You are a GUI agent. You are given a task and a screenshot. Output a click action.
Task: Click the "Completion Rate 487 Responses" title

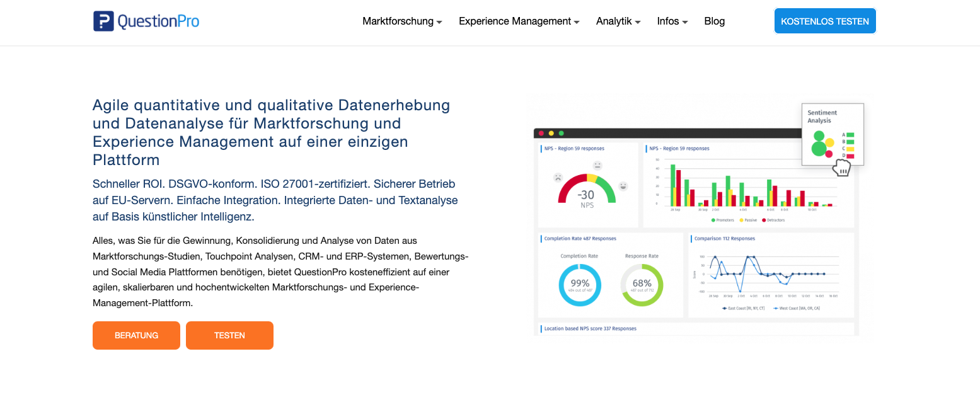coord(580,239)
